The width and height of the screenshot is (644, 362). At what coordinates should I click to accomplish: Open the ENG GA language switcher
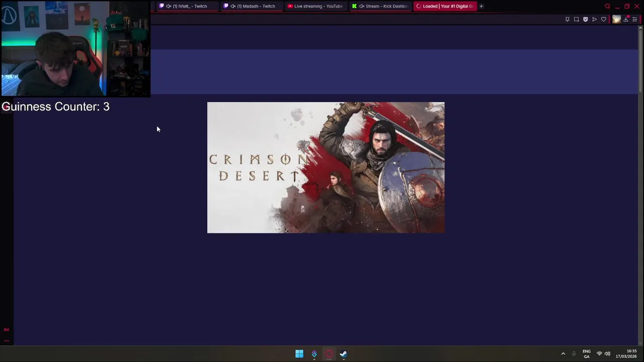[x=587, y=354]
